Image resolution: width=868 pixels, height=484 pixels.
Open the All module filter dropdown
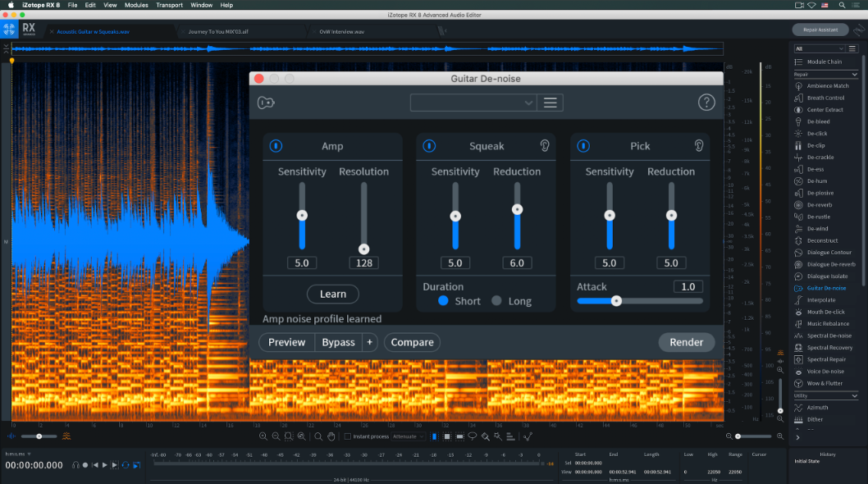tap(820, 48)
